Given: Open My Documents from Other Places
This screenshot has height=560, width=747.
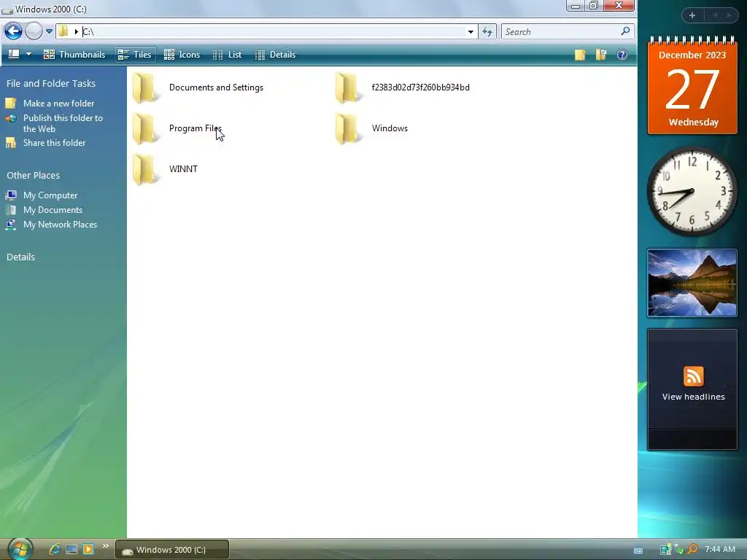Looking at the screenshot, I should 53,210.
